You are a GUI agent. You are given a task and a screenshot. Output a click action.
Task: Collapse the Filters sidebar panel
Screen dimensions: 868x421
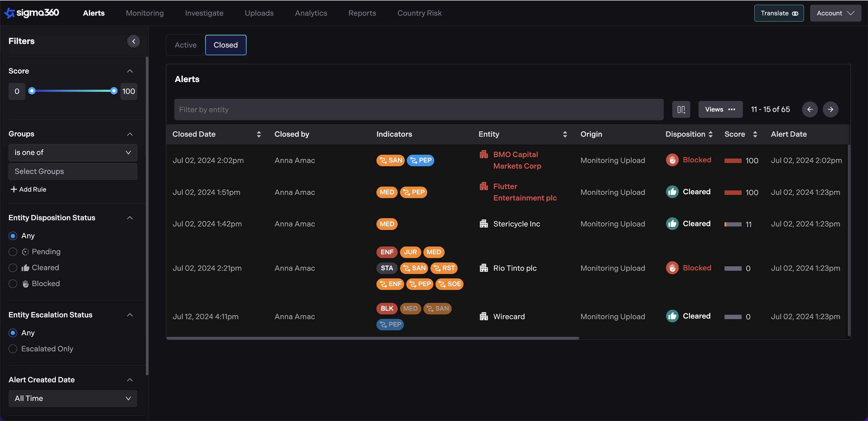[x=133, y=41]
